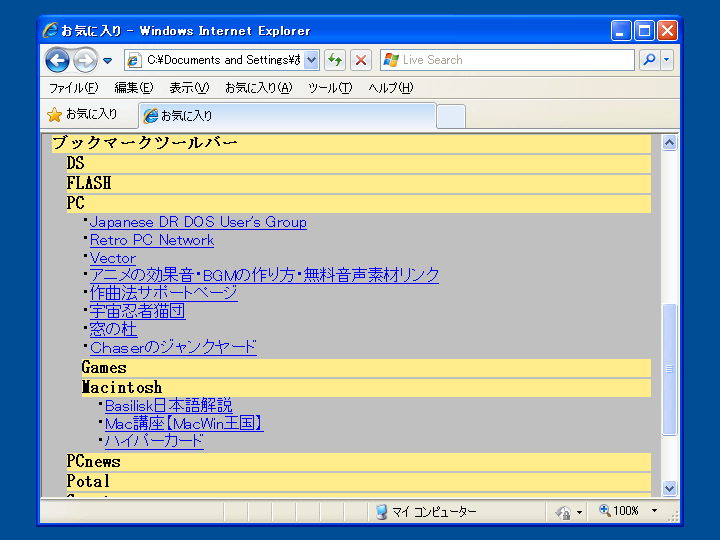The width and height of the screenshot is (720, 540).
Task: Open the アニメの効果音・BGMの作り方 link
Action: click(x=264, y=276)
